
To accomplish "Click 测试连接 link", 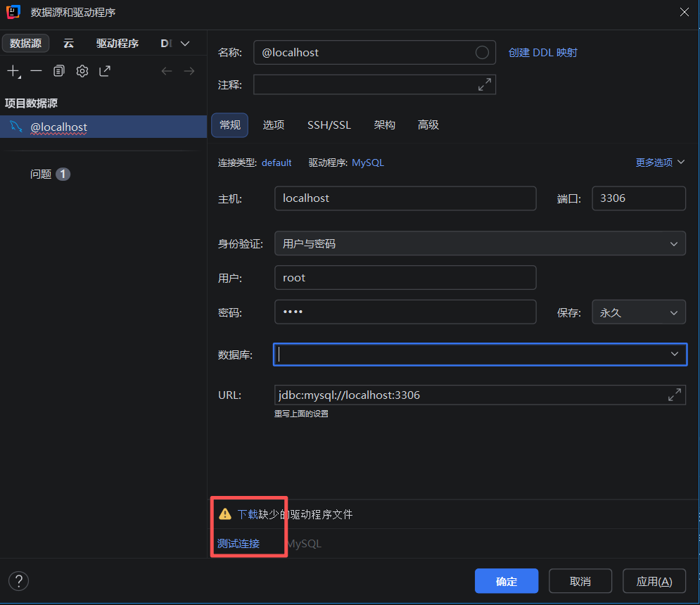I will point(238,543).
